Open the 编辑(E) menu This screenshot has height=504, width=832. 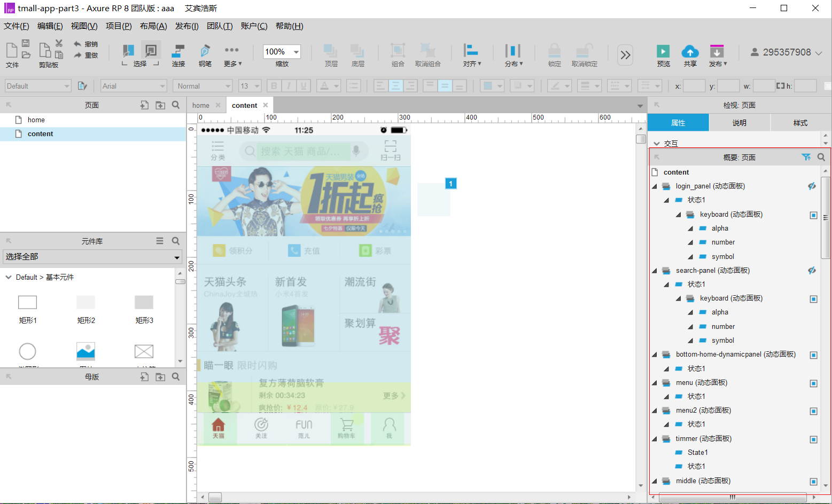pyautogui.click(x=50, y=26)
